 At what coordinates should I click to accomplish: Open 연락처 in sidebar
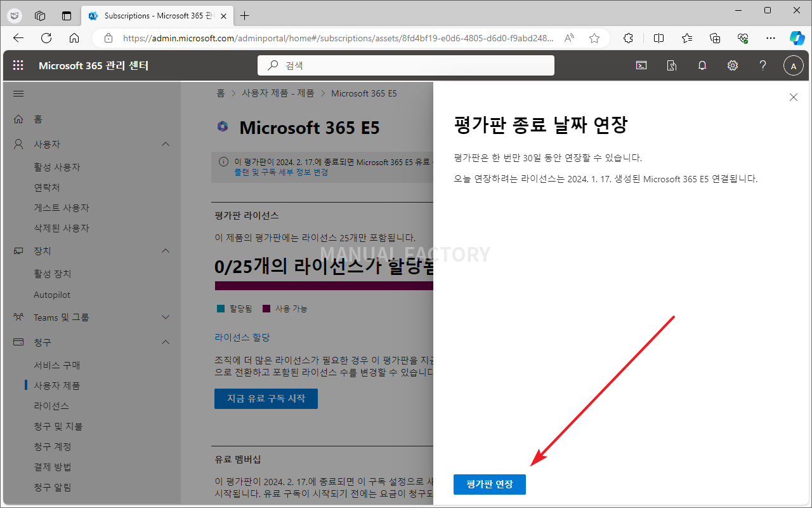pos(46,187)
